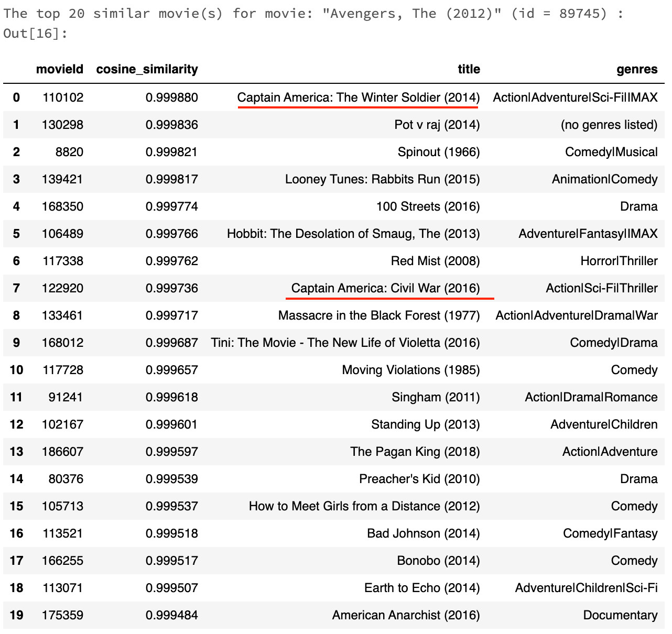Click Massacre in the Black Forest (1977)
The height and width of the screenshot is (634, 672).
[x=379, y=315]
